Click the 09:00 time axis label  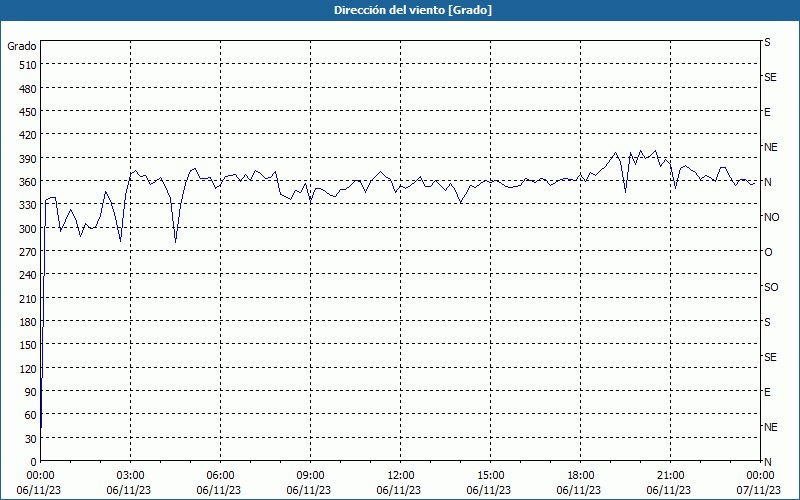point(310,476)
